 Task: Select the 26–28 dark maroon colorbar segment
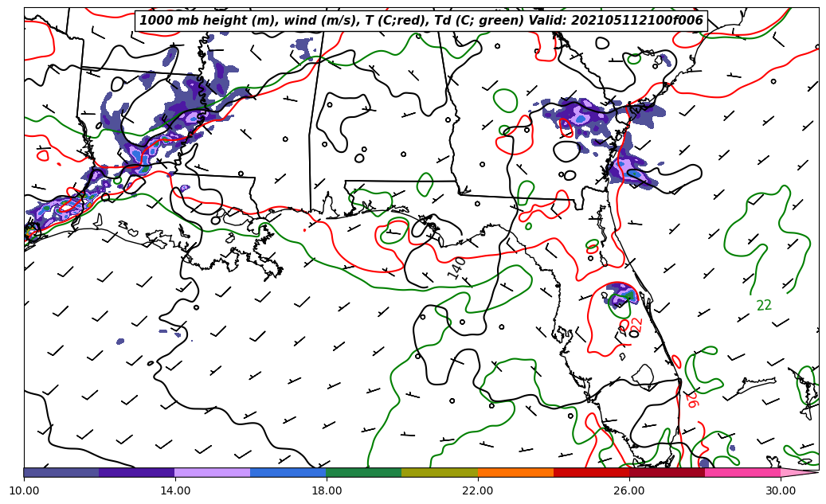667,472
